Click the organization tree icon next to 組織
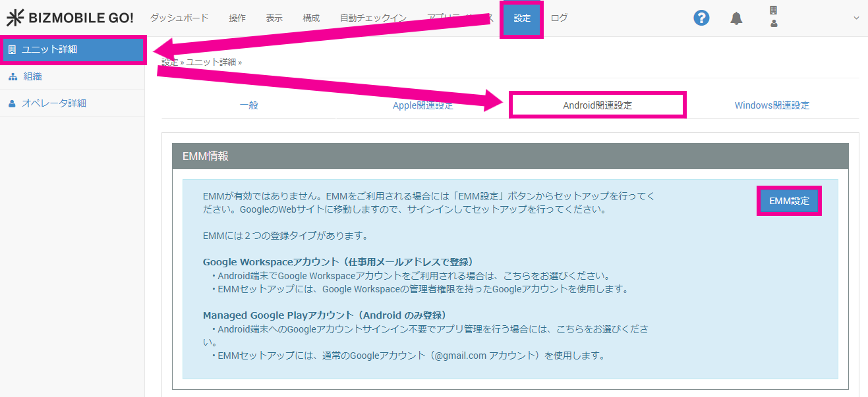This screenshot has width=868, height=397. point(13,77)
